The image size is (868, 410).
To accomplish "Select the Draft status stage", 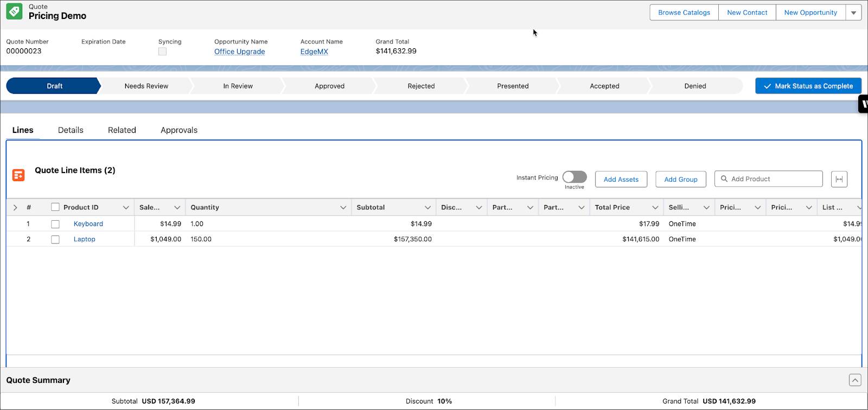I will (54, 86).
